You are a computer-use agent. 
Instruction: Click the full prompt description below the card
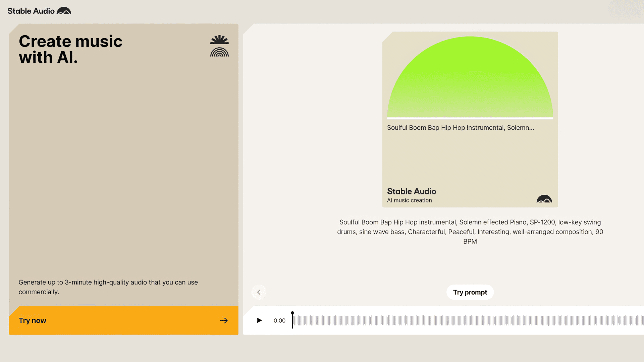pos(470,232)
